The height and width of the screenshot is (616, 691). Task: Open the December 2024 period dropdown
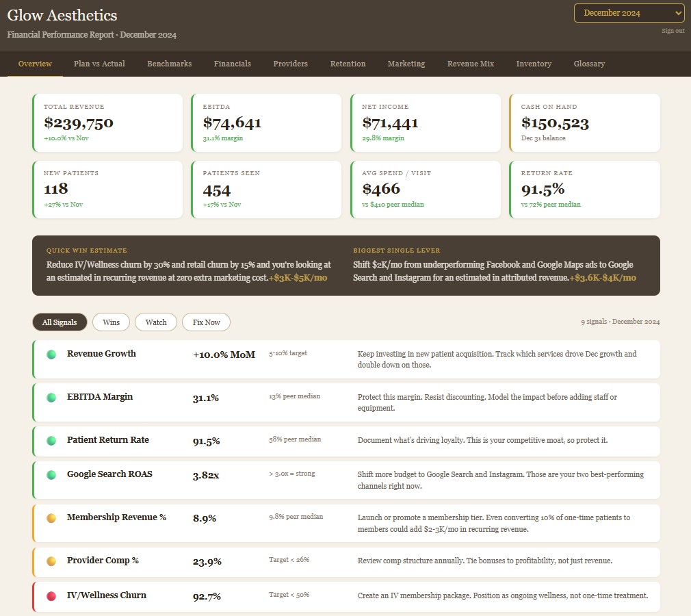629,13
